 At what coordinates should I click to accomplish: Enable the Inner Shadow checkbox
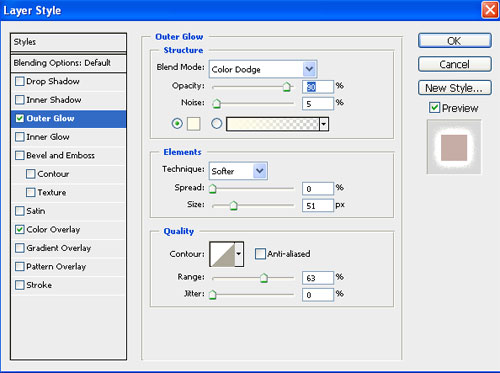pyautogui.click(x=20, y=100)
